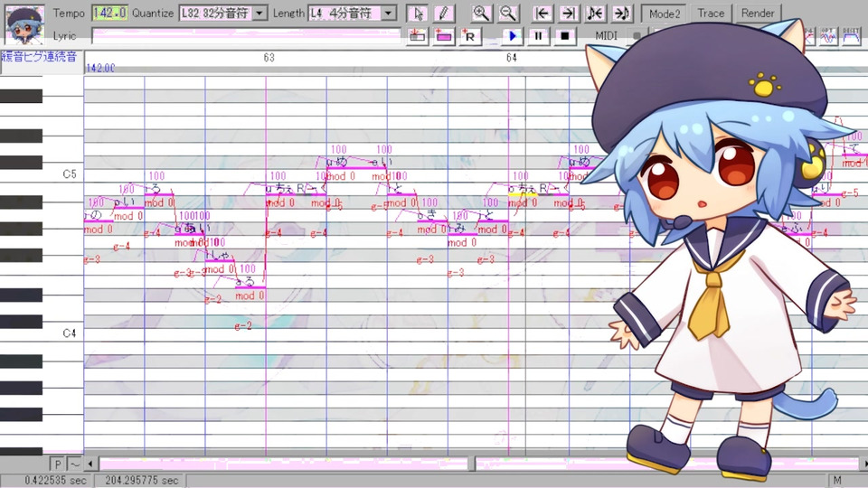Click the M status bar indicator
Image resolution: width=868 pixels, height=488 pixels.
837,480
